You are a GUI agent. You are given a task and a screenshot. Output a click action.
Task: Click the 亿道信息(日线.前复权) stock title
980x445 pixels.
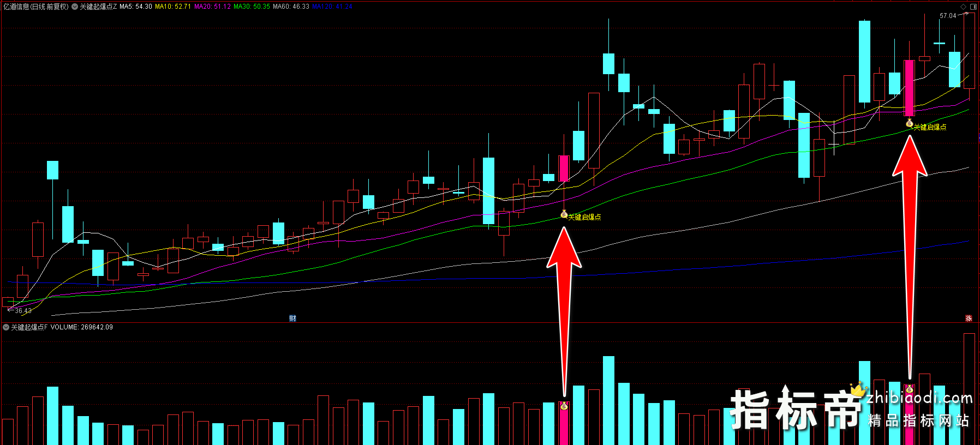36,7
